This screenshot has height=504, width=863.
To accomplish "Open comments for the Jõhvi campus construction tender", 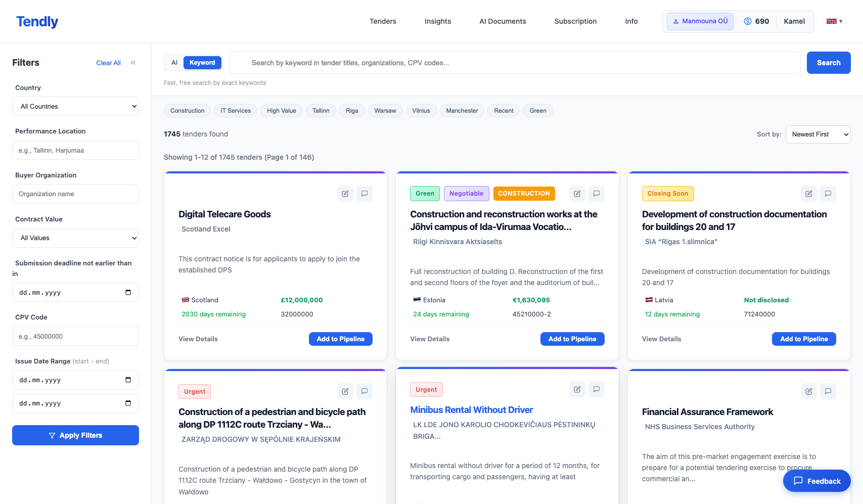I will pyautogui.click(x=596, y=194).
